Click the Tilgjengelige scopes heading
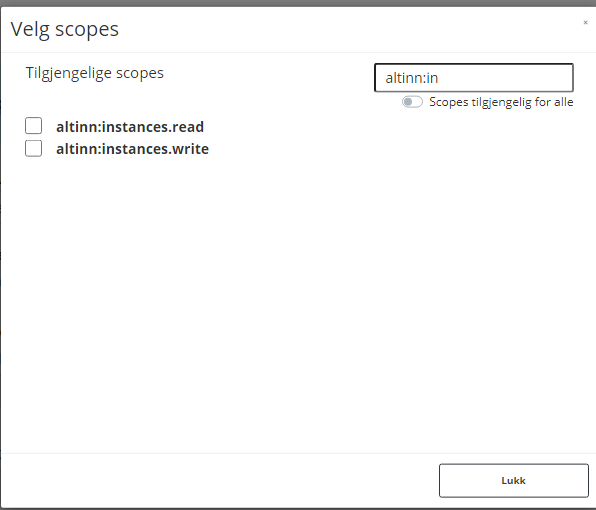The width and height of the screenshot is (596, 510). 95,73
